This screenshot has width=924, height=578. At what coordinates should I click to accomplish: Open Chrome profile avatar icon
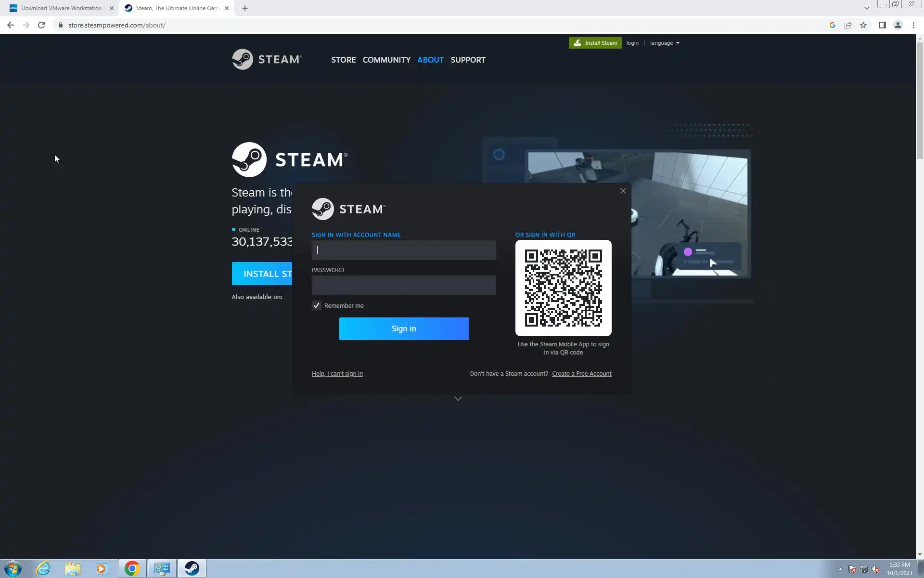point(898,25)
